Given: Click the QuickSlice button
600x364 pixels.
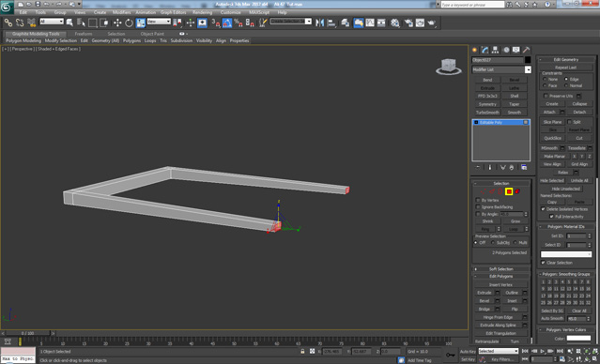Looking at the screenshot, I should (552, 139).
